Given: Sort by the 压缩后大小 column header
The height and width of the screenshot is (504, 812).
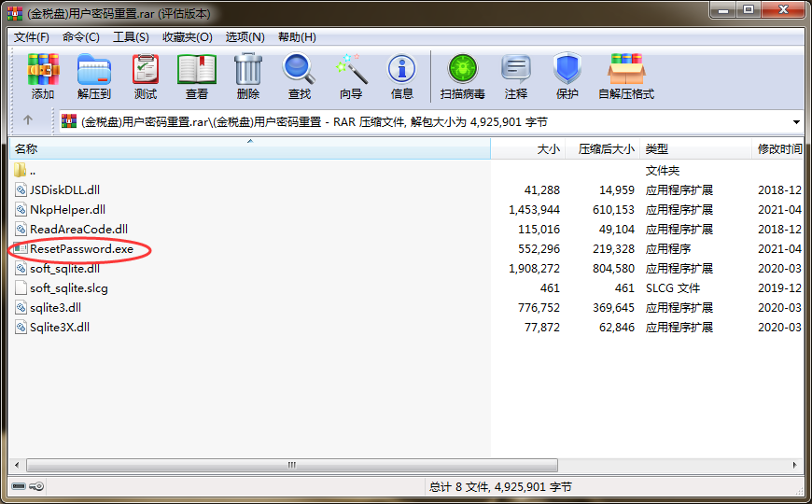Looking at the screenshot, I should tap(603, 149).
